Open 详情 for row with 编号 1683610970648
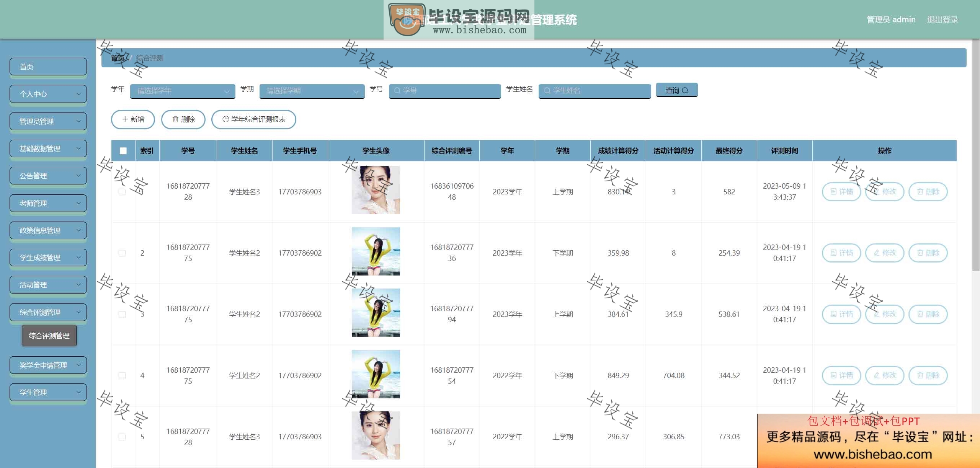This screenshot has height=468, width=980. click(x=841, y=192)
